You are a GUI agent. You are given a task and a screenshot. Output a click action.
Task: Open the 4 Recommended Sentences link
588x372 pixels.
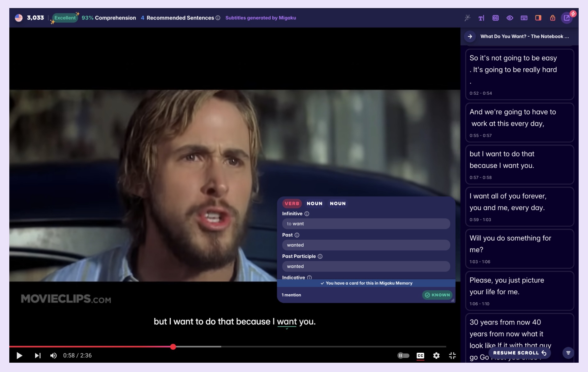click(177, 18)
